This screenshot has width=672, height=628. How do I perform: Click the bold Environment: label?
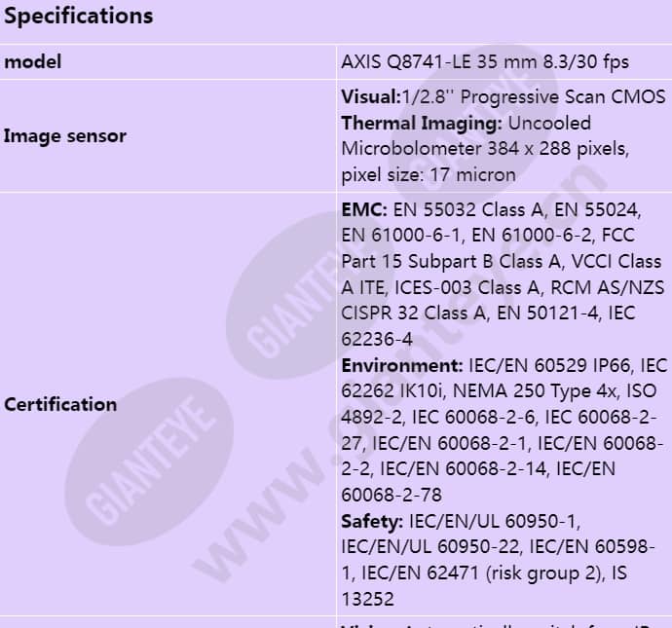point(401,367)
